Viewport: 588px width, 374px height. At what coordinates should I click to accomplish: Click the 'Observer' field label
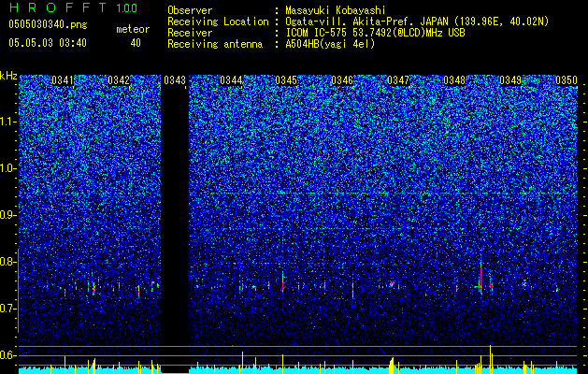click(x=190, y=10)
